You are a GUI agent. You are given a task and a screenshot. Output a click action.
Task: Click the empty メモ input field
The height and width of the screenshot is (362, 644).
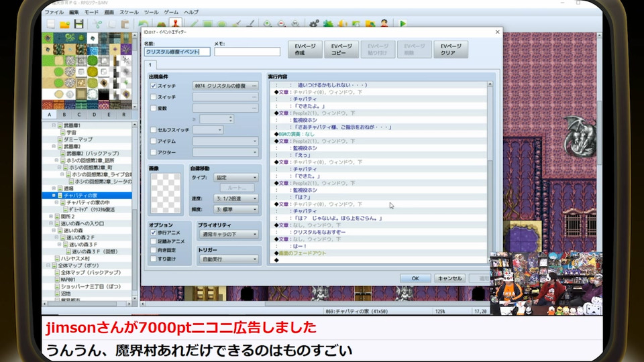tap(248, 52)
